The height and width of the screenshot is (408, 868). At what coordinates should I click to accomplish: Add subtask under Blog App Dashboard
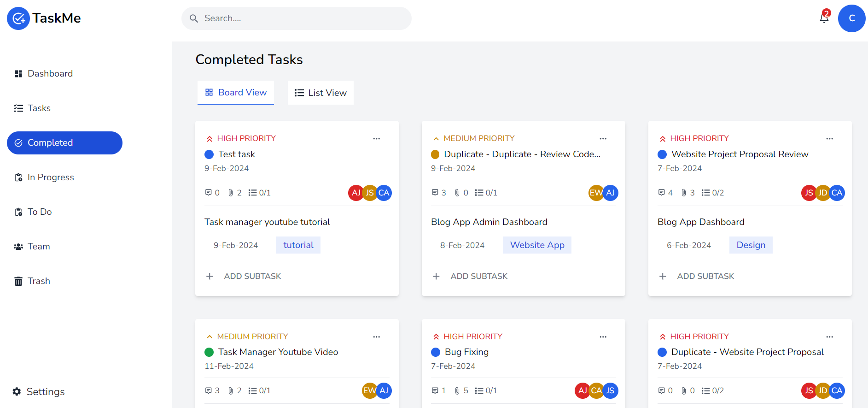tap(696, 276)
